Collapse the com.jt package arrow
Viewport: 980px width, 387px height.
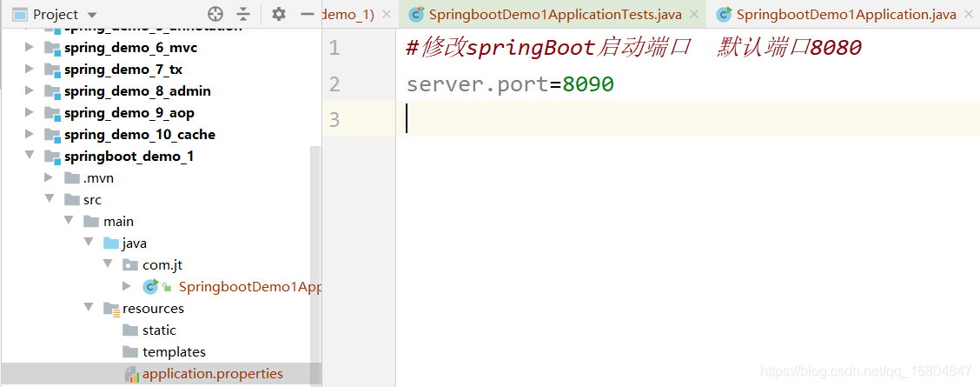tap(108, 264)
